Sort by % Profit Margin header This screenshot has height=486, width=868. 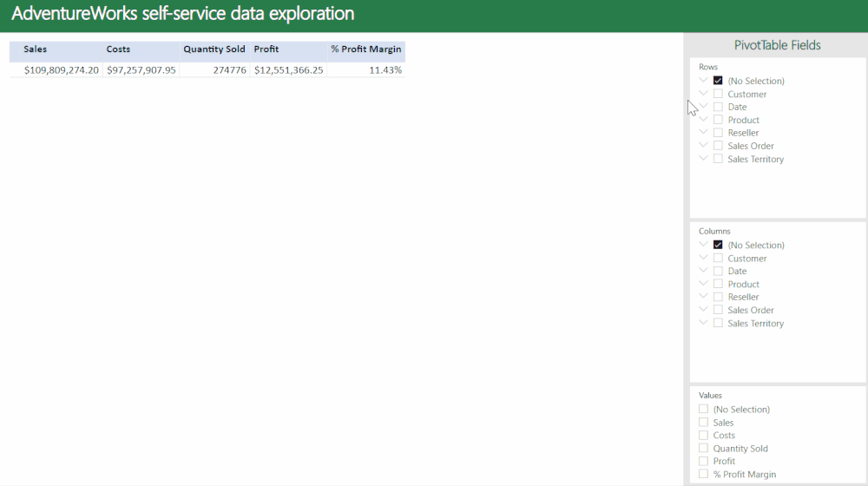(x=366, y=51)
